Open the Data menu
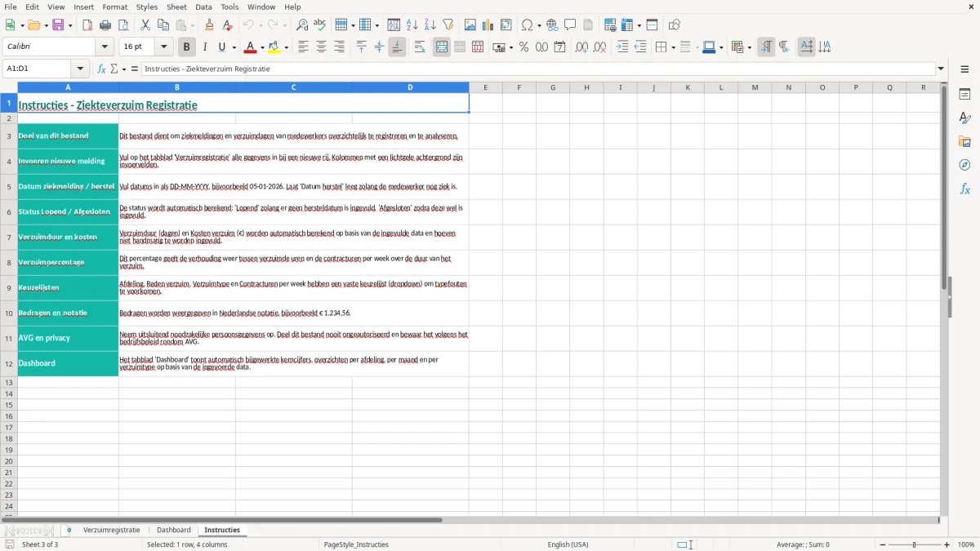Image resolution: width=980 pixels, height=551 pixels. pos(203,7)
